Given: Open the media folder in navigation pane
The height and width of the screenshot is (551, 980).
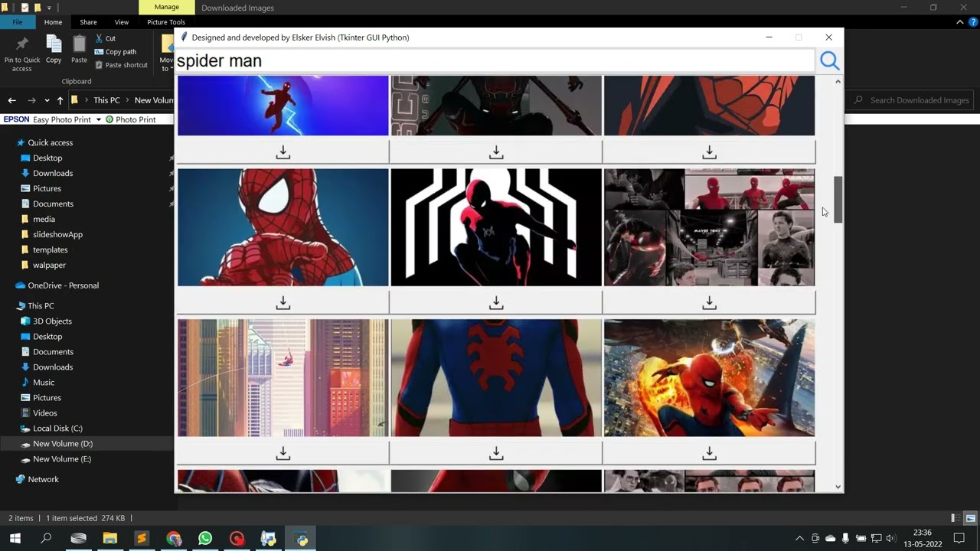Looking at the screenshot, I should pyautogui.click(x=44, y=219).
